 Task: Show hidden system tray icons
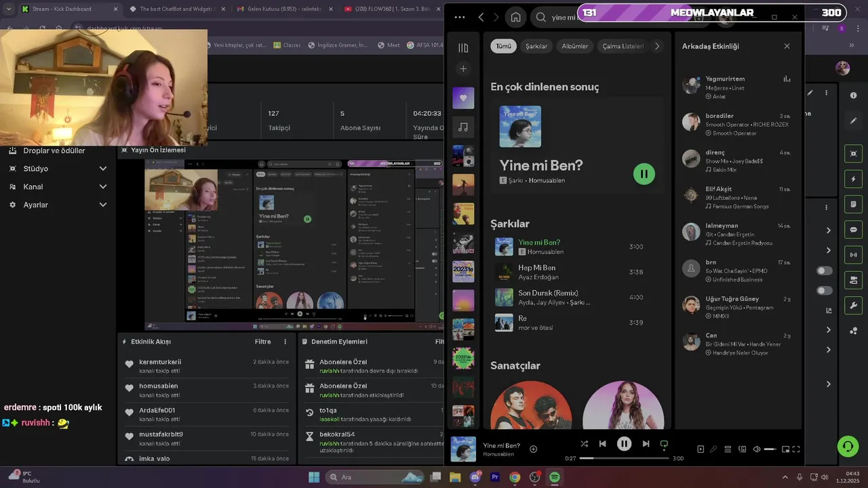pyautogui.click(x=785, y=477)
